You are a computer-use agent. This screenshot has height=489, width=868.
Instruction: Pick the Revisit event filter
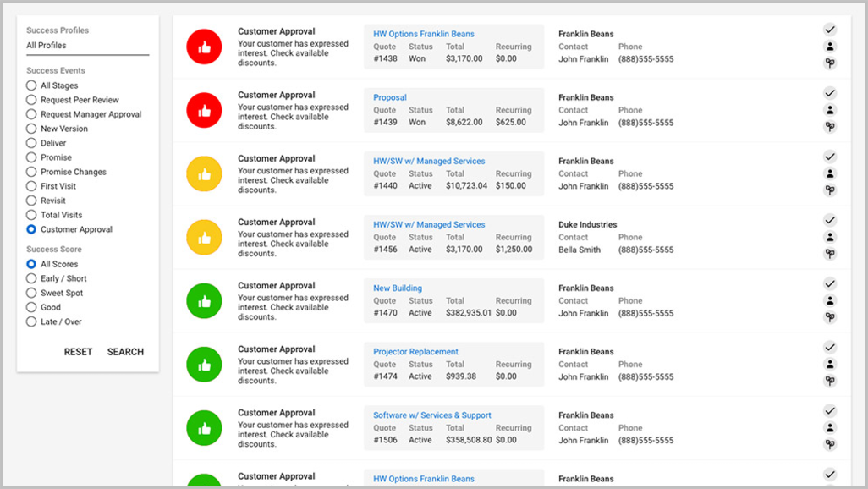click(31, 201)
